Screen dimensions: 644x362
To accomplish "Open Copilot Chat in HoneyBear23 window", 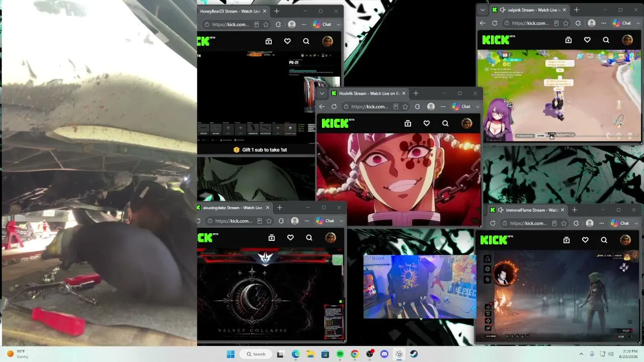I will pyautogui.click(x=322, y=24).
